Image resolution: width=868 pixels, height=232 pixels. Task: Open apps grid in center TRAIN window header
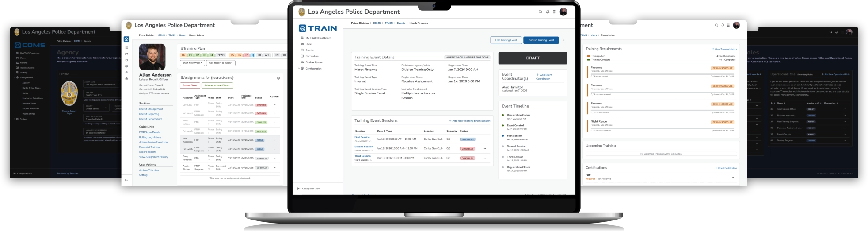point(555,12)
